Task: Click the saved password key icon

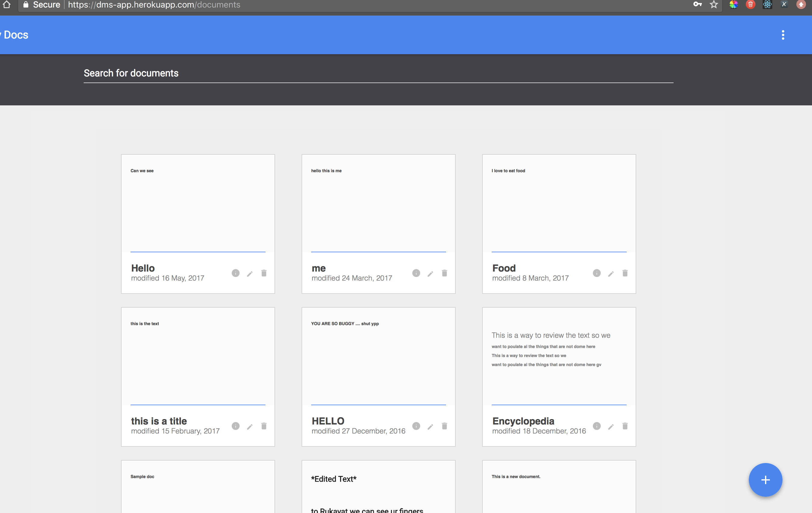Action: [697, 5]
